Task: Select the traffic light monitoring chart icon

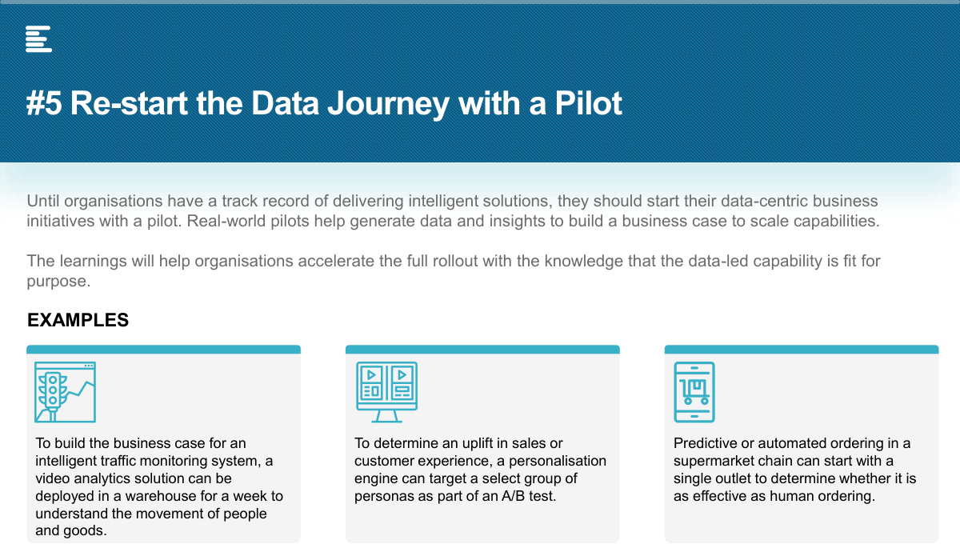Action: tap(65, 392)
